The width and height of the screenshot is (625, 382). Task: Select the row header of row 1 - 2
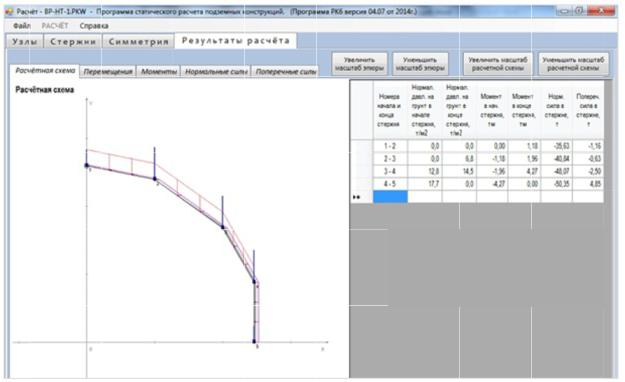coord(362,146)
